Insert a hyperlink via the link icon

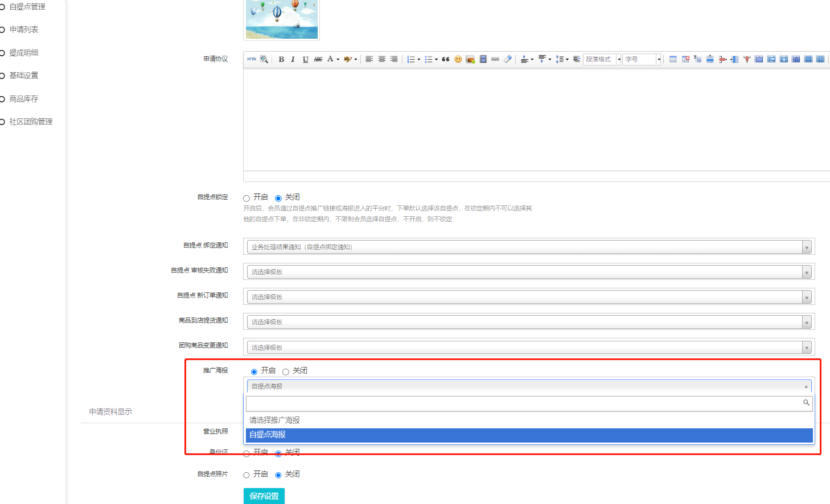tap(495, 59)
